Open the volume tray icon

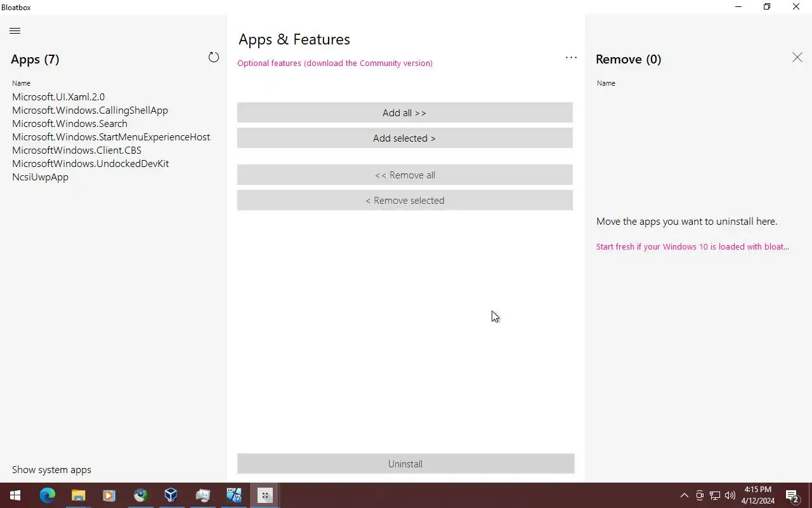point(730,495)
